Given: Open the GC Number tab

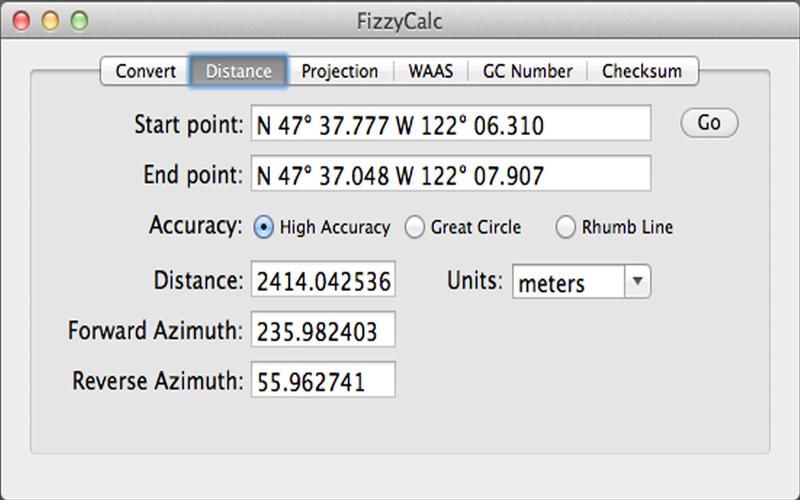Looking at the screenshot, I should [528, 71].
